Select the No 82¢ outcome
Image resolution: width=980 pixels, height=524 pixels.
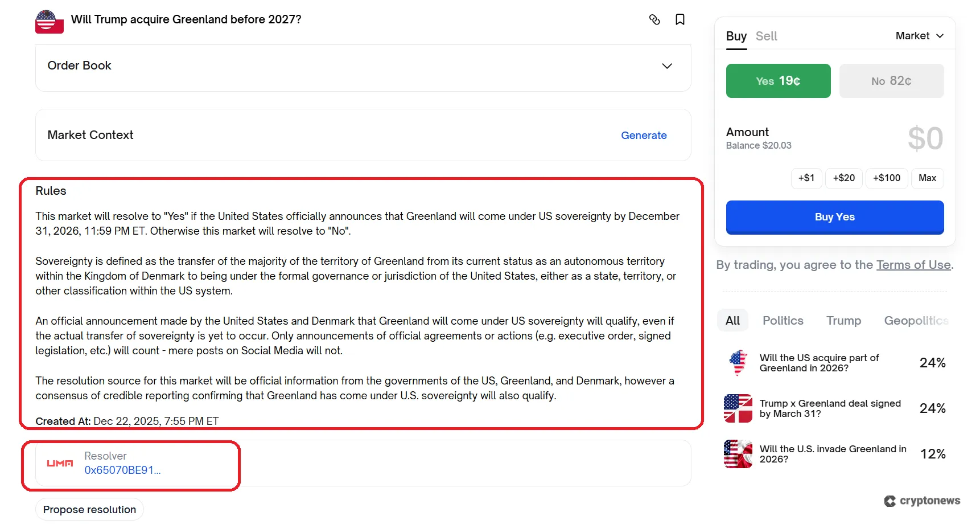point(891,81)
